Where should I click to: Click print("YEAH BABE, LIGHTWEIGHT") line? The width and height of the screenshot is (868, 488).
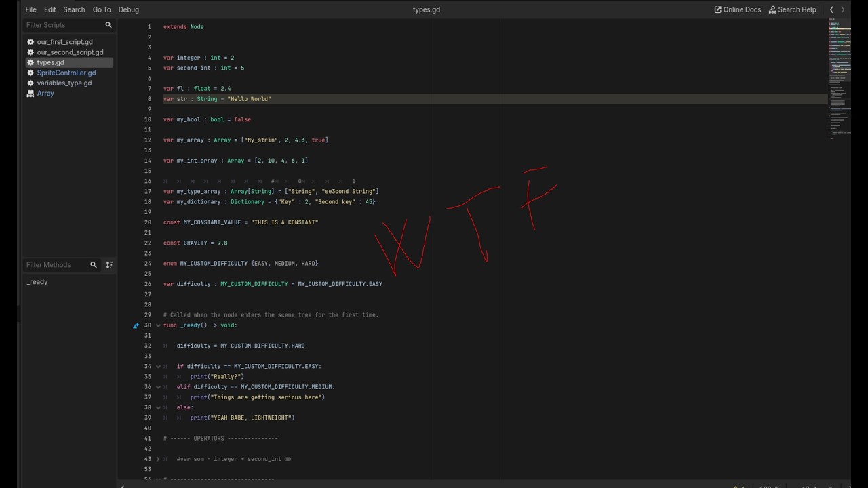click(242, 418)
